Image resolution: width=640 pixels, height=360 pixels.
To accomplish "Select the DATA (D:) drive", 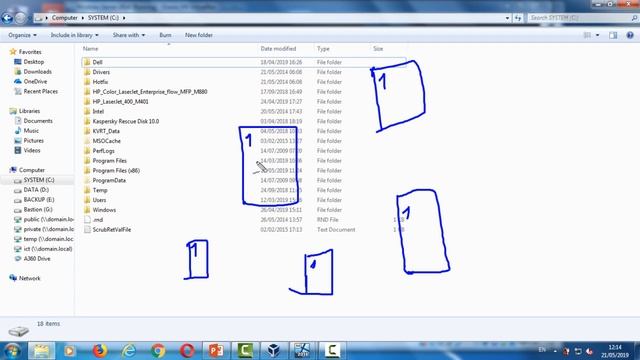I will click(31, 190).
